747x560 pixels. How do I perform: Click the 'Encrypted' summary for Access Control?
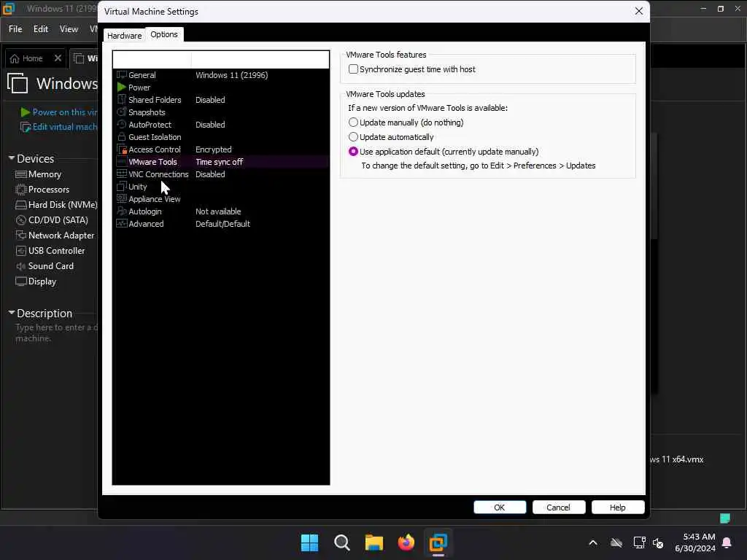(214, 149)
